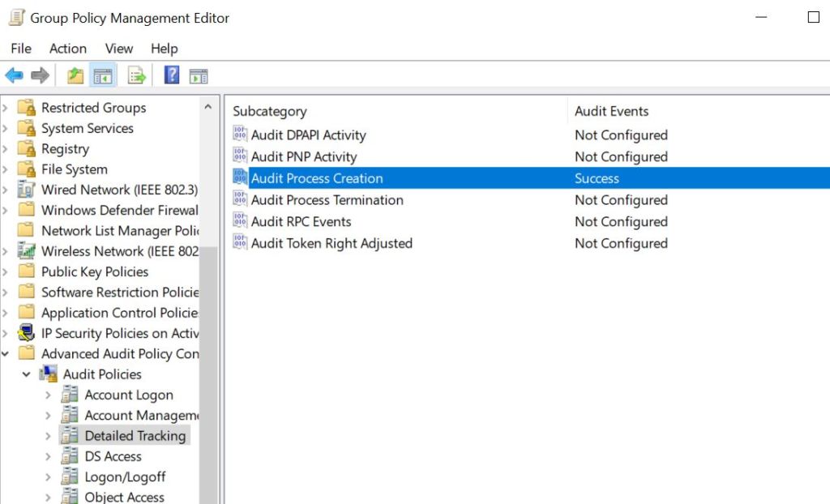
Task: Click the Forward arrow toolbar icon
Action: pyautogui.click(x=40, y=76)
